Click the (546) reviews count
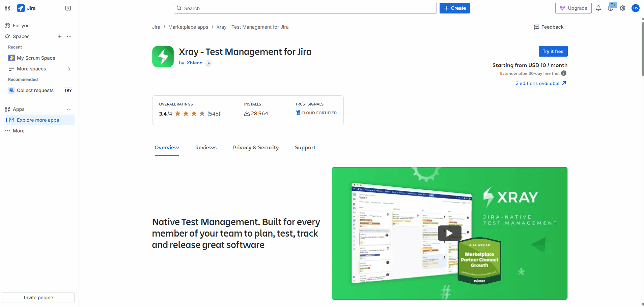Viewport: 644px width, 307px height. (x=214, y=114)
